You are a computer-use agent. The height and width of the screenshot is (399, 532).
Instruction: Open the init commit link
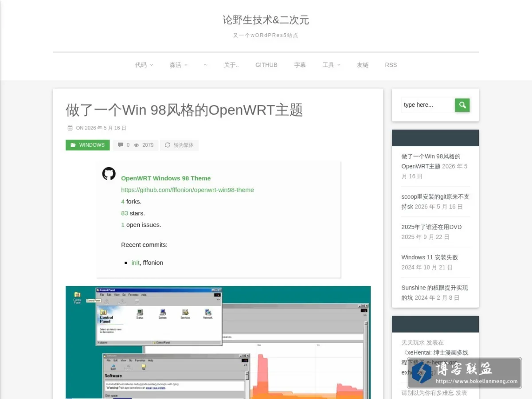135,262
